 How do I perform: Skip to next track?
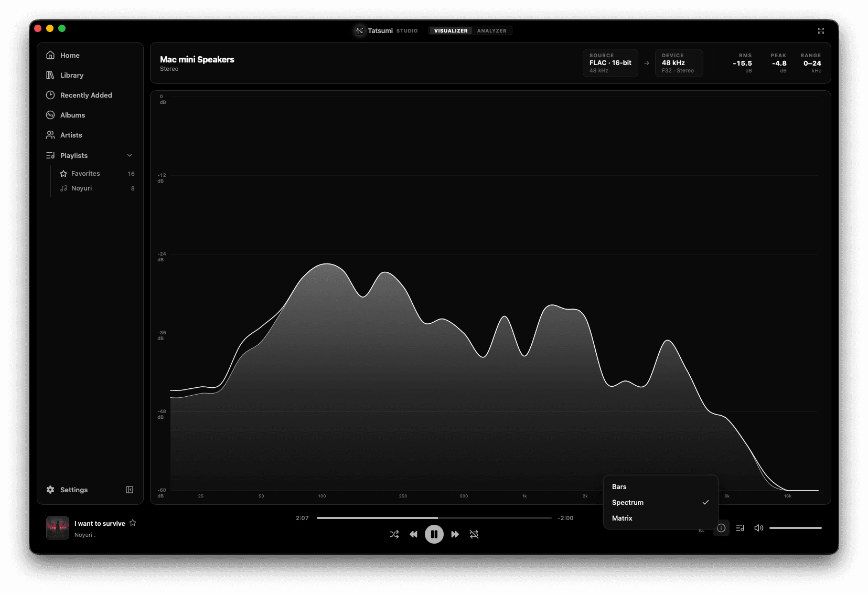[455, 534]
